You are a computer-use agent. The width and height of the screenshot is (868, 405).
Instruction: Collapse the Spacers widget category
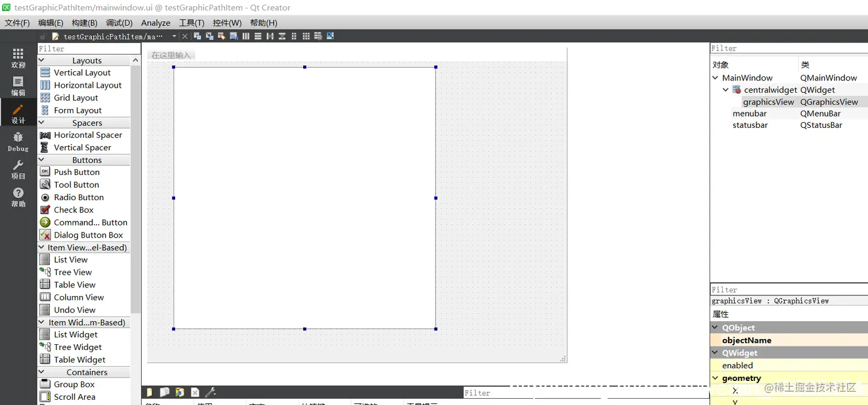coord(41,123)
